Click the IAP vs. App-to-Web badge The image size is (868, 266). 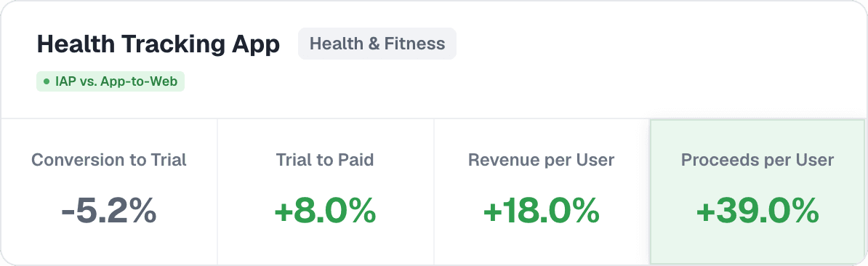click(x=110, y=82)
